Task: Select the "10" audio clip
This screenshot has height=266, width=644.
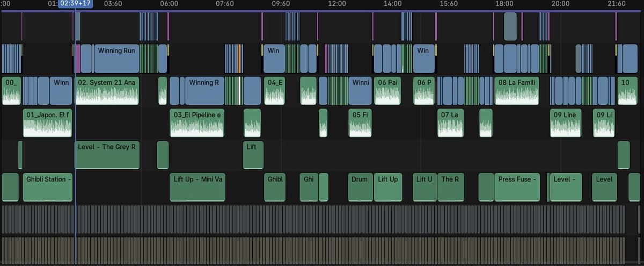Action: point(627,91)
